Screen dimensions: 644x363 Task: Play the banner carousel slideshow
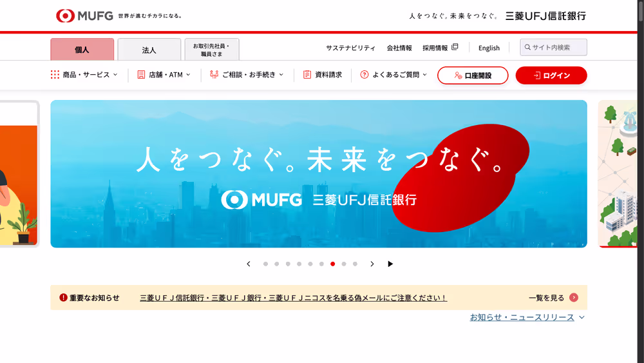pos(390,264)
